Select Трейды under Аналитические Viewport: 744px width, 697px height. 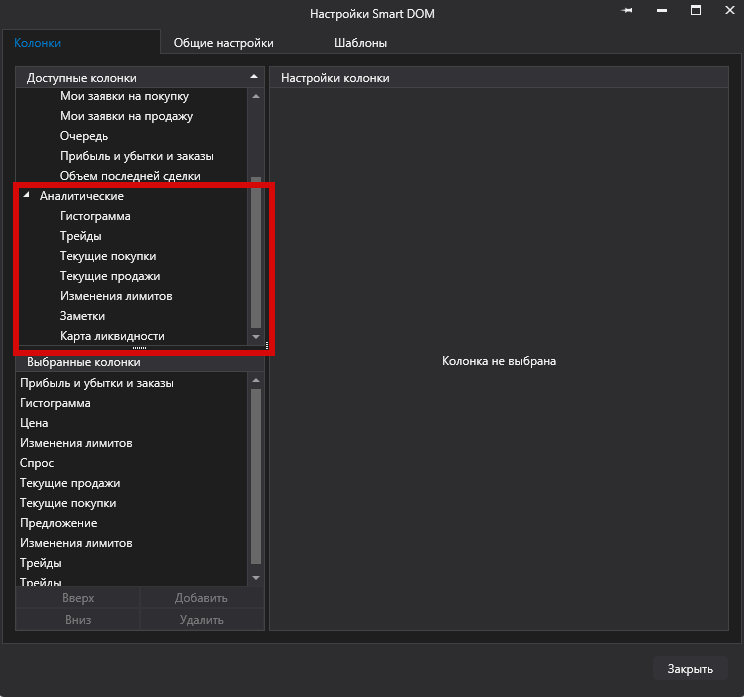pos(81,236)
